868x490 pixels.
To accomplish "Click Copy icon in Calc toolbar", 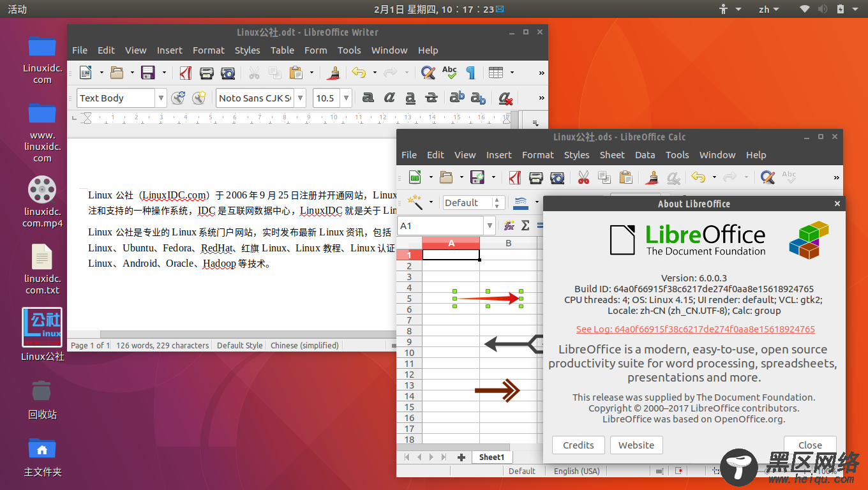I will [604, 177].
